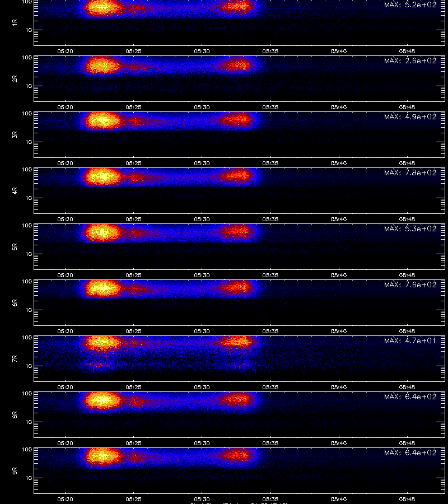This screenshot has width=448, height=504.
Task: Click the bright yellow burst in 1R spectrogram
Action: [x=102, y=8]
